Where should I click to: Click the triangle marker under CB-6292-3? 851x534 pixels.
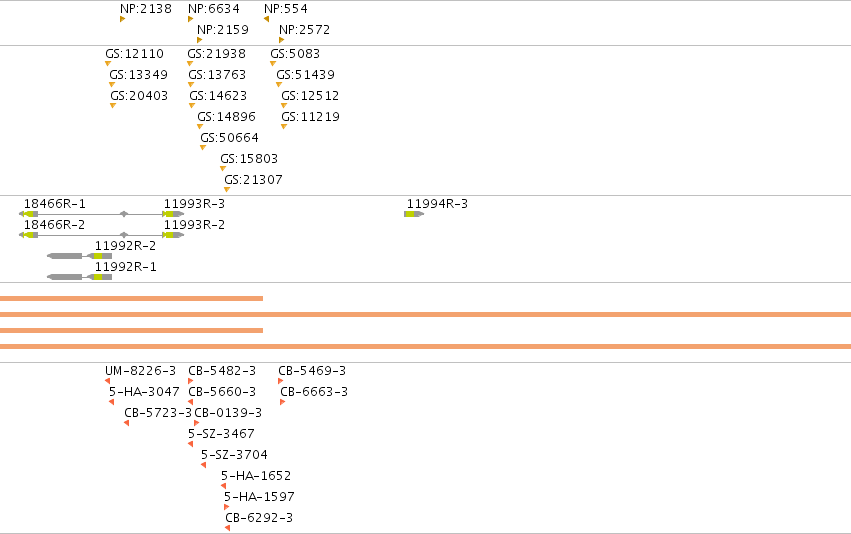(x=227, y=528)
